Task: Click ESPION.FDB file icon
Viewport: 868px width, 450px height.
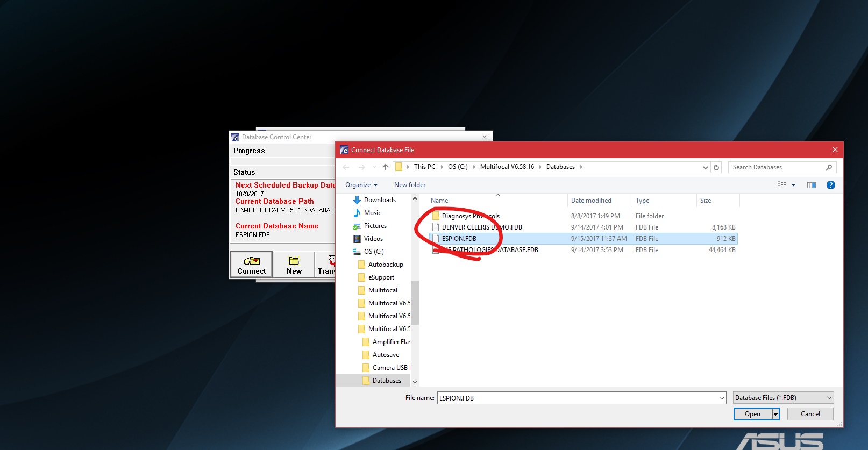Action: (x=436, y=239)
